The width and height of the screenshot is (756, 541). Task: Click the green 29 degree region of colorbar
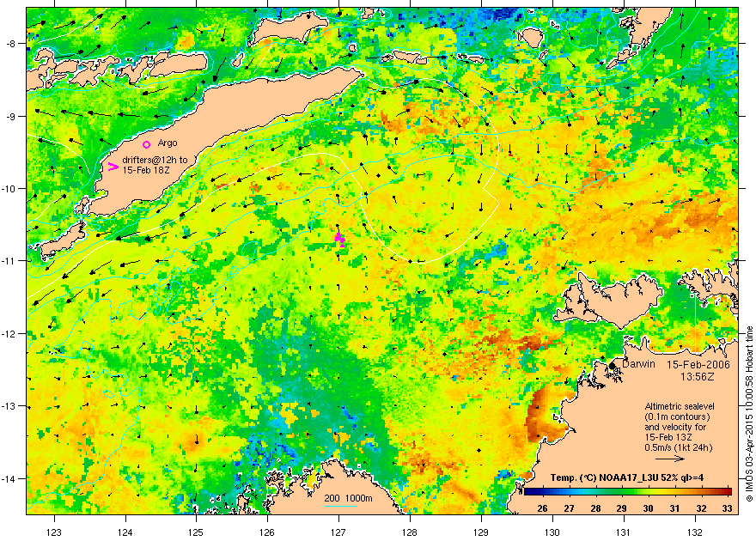(621, 492)
